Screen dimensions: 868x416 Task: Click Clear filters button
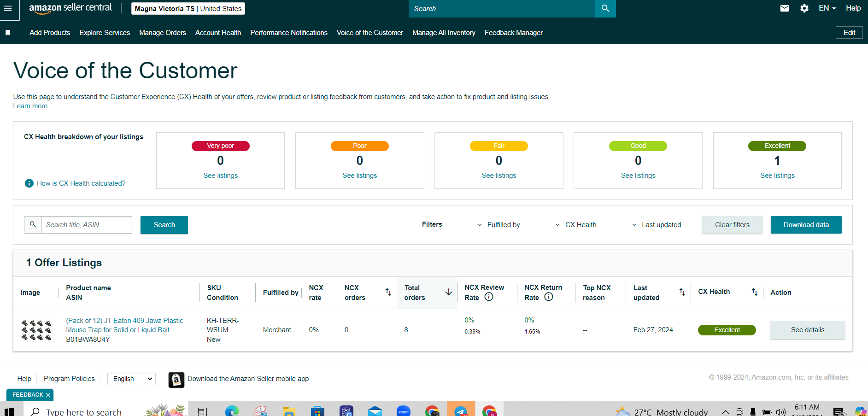point(732,225)
